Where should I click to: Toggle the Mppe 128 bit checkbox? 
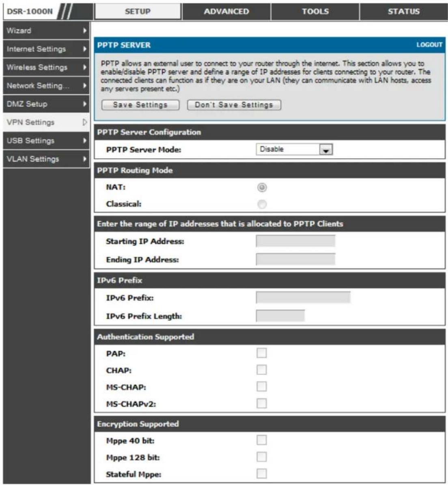click(x=262, y=457)
